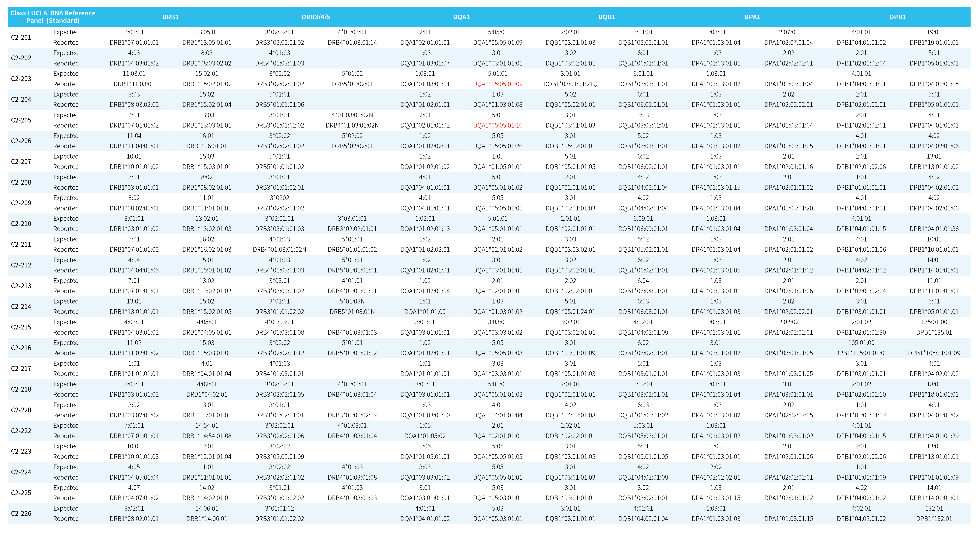Image resolution: width=980 pixels, height=533 pixels.
Task: Click the DRB4*01:03:01:14 cell
Action: point(352,43)
